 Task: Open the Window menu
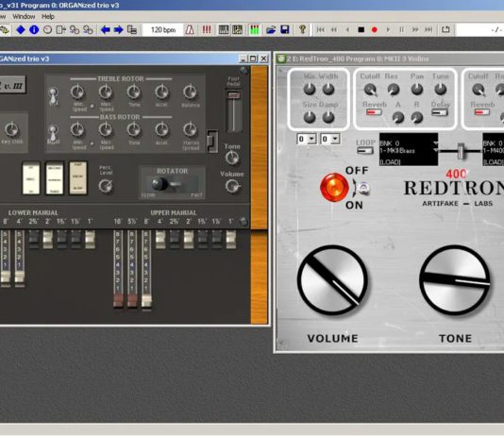click(24, 16)
